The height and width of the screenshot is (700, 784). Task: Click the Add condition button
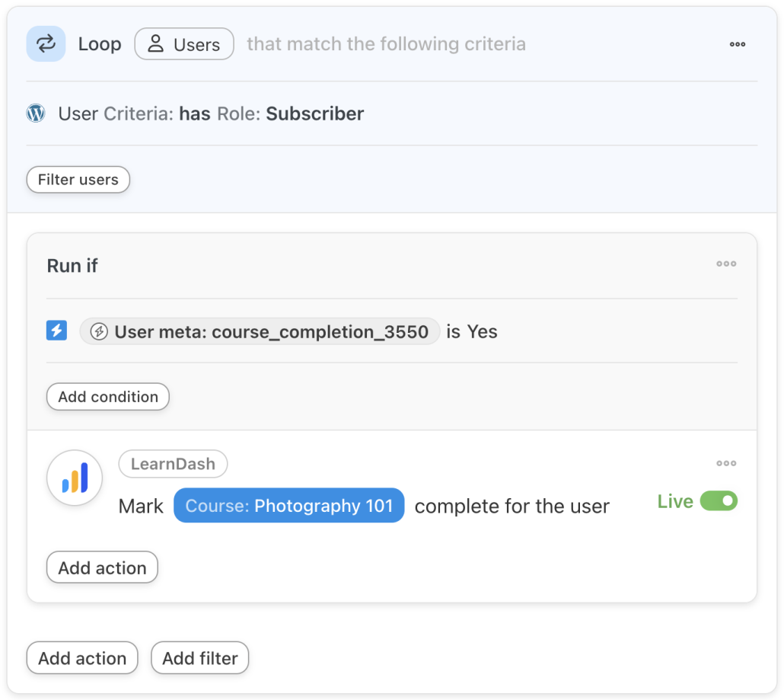pos(107,396)
